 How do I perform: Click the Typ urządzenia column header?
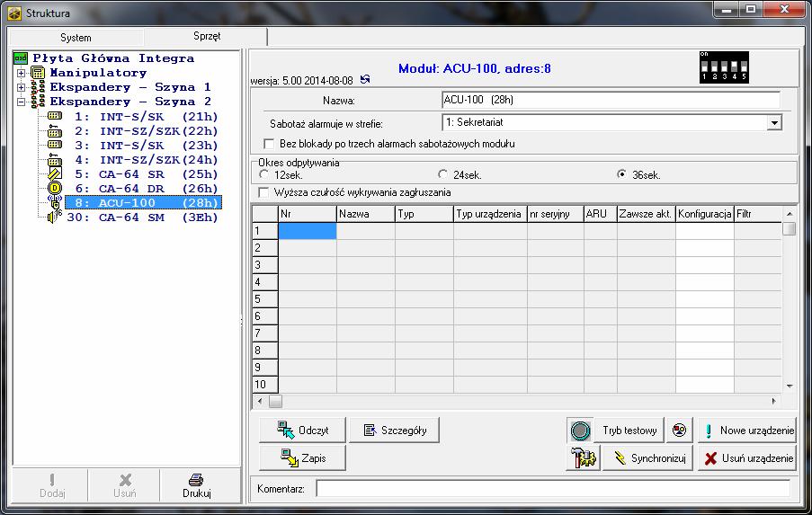(x=490, y=214)
